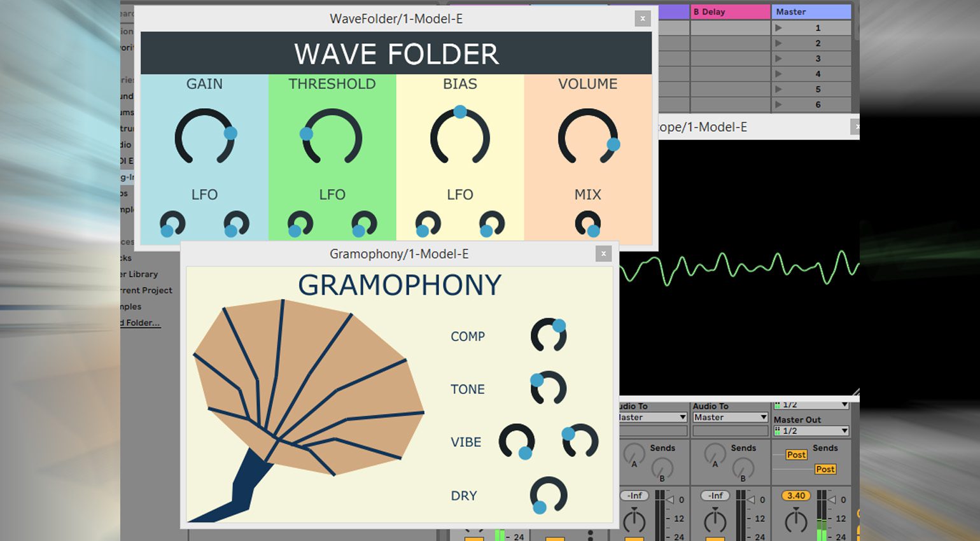Image resolution: width=980 pixels, height=541 pixels.
Task: Adjust the THRESHOLD knob in Wave Folder
Action: click(332, 137)
